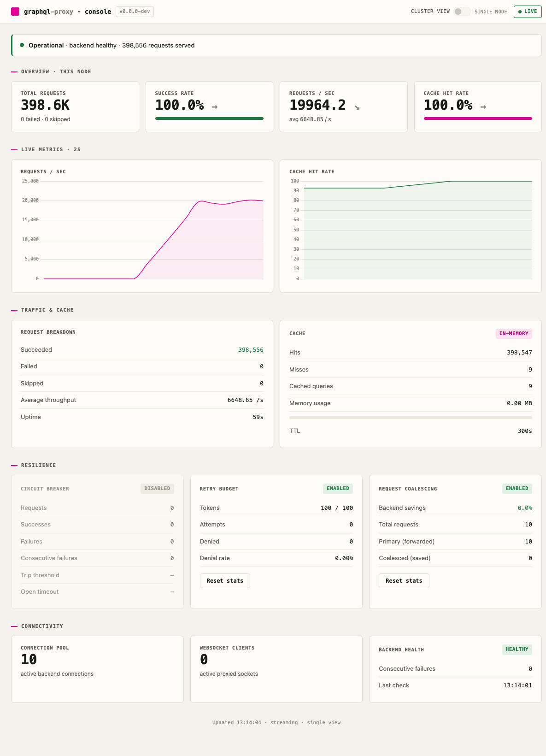The height and width of the screenshot is (756, 546).
Task: Click the TTL 300s value
Action: 525,431
